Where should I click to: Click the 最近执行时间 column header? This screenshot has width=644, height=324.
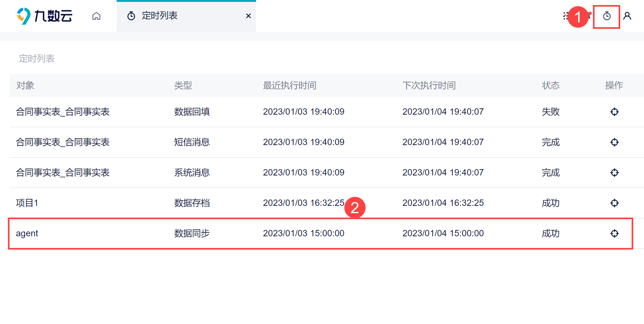click(x=290, y=86)
